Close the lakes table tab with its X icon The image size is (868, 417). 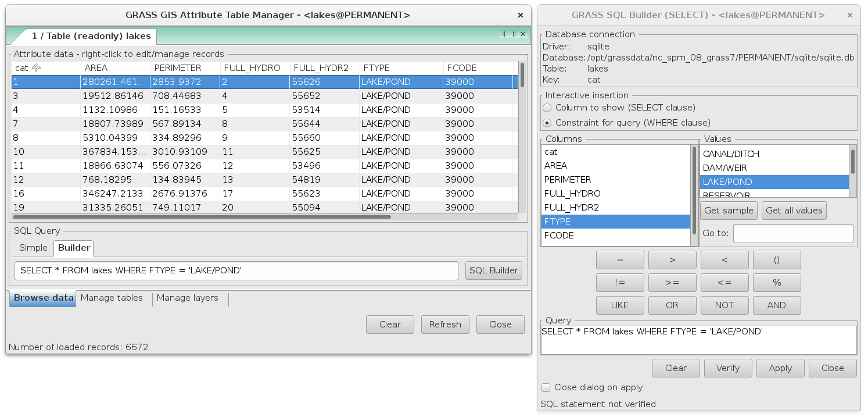522,34
